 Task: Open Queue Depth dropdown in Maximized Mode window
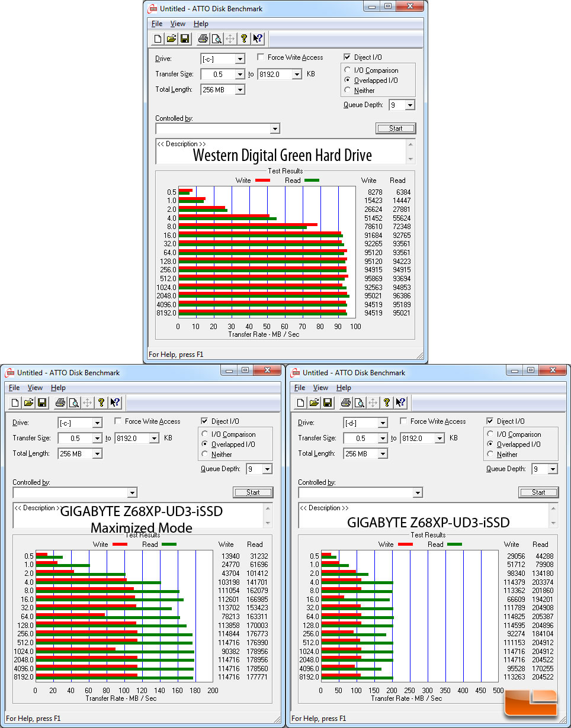pos(267,469)
